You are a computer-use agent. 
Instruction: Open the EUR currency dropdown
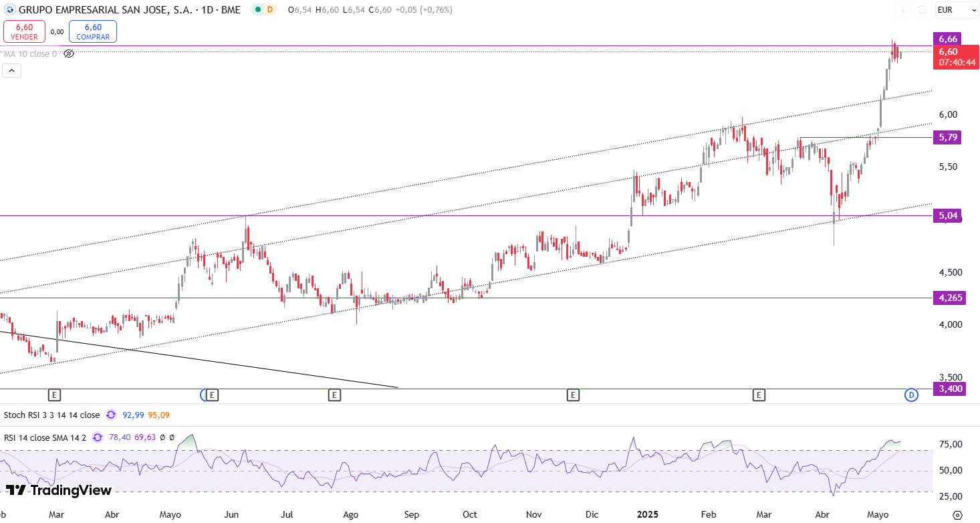956,10
